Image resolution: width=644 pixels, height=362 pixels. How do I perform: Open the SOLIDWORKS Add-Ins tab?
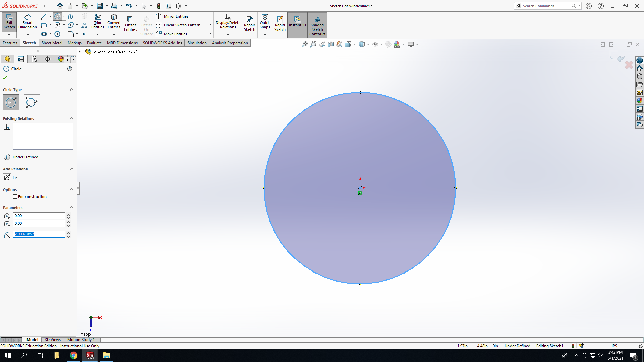point(162,43)
